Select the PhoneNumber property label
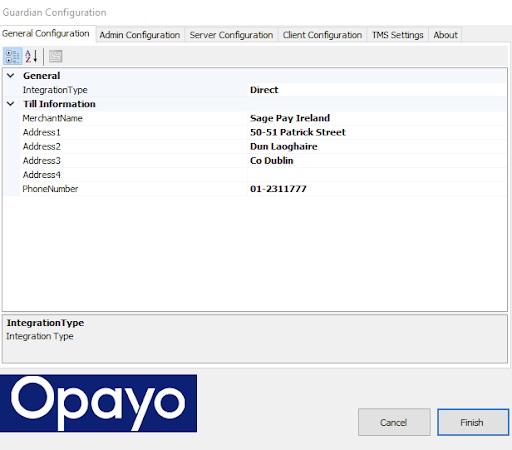This screenshot has height=450, width=512. [50, 189]
